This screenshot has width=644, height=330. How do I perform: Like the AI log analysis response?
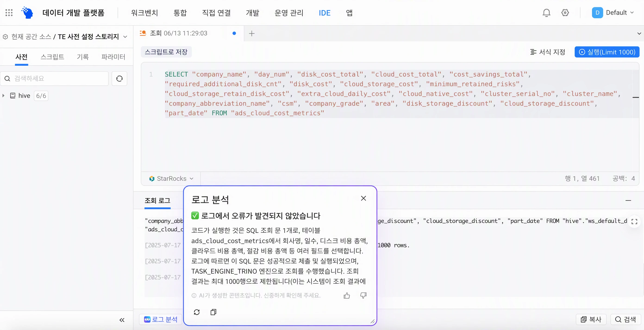347,296
